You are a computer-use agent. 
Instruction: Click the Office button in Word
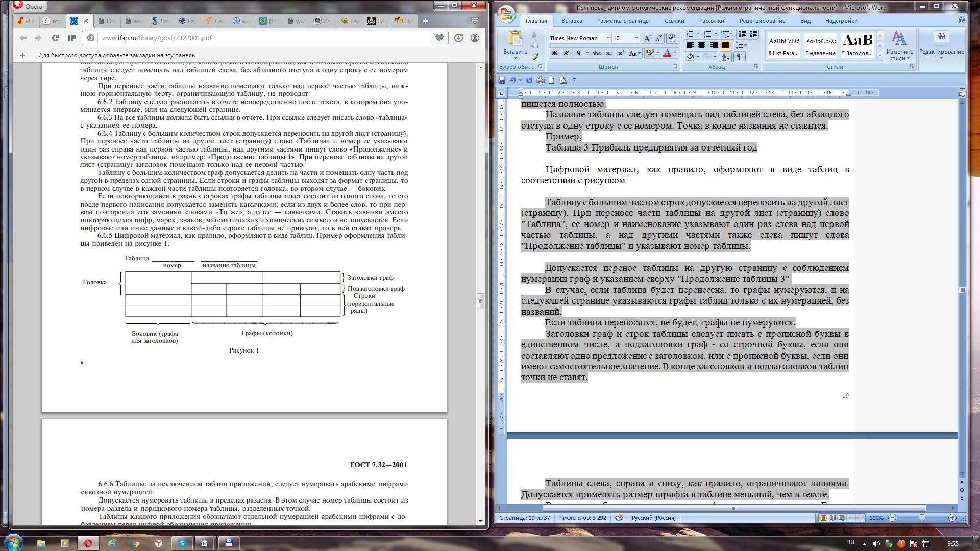[506, 14]
